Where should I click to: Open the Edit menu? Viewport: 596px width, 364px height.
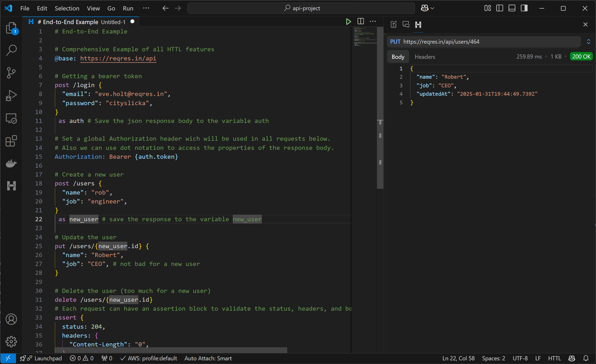42,8
